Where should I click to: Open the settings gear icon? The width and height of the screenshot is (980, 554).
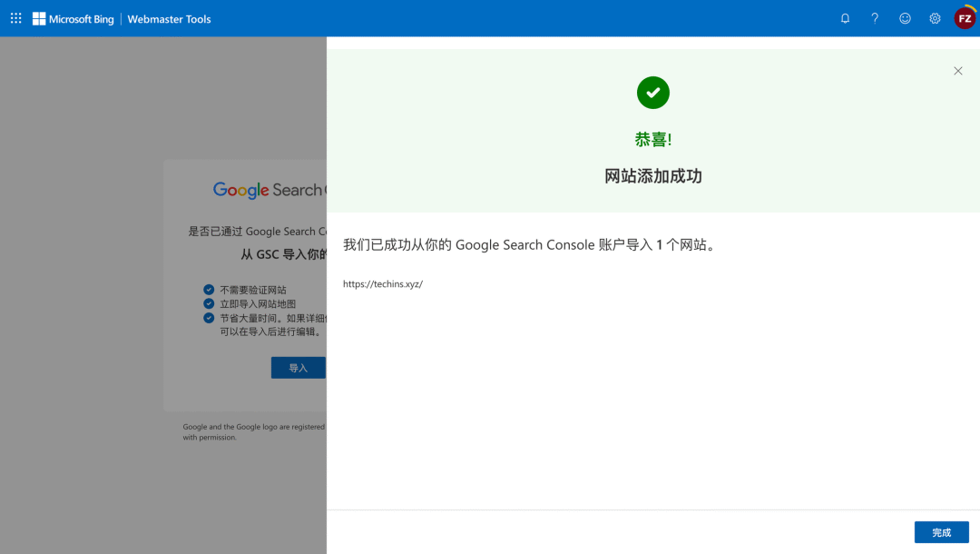click(935, 19)
